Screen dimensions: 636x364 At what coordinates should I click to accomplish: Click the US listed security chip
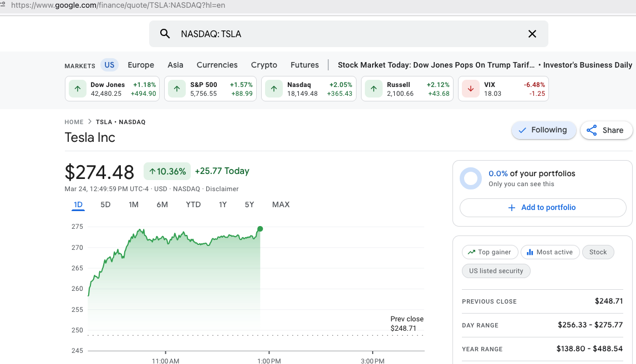click(x=496, y=271)
